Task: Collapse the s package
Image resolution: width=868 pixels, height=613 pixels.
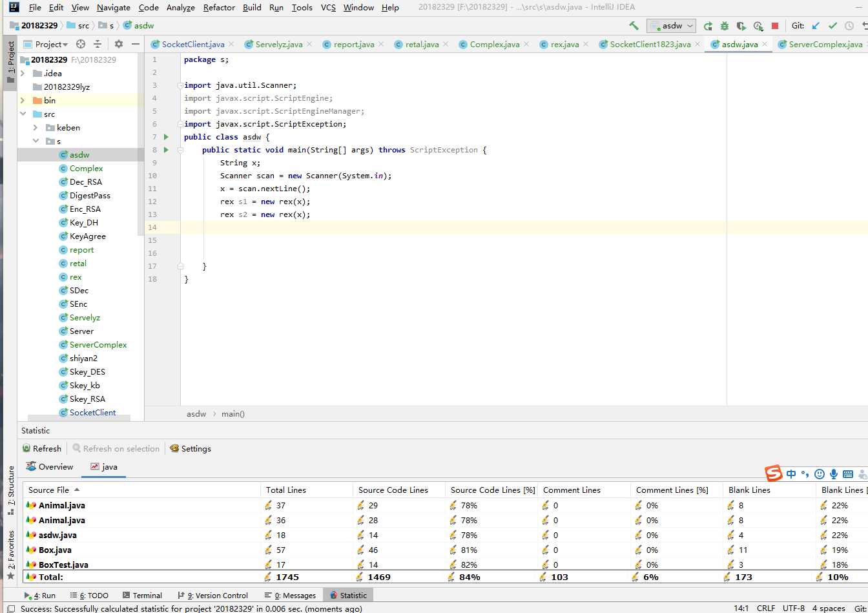Action: [x=36, y=141]
